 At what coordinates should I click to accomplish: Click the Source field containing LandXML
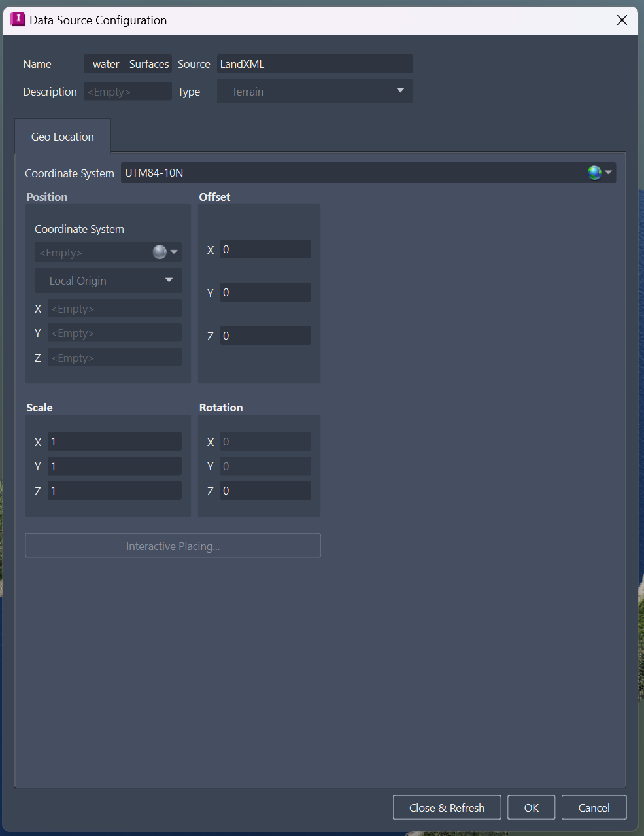pyautogui.click(x=314, y=63)
